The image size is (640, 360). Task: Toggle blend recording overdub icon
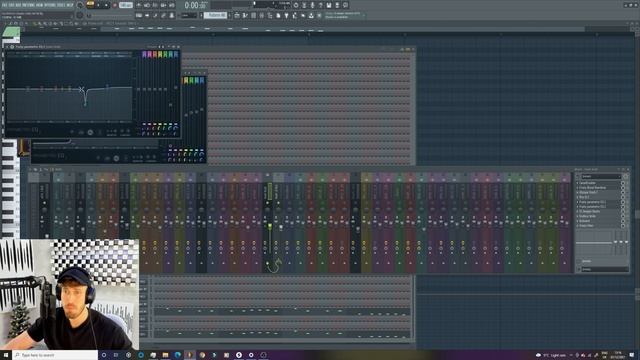pos(163,5)
